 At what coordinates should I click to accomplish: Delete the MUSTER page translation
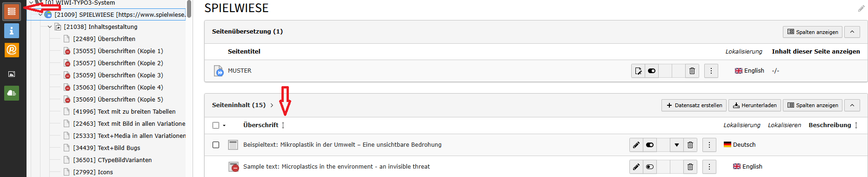[692, 71]
